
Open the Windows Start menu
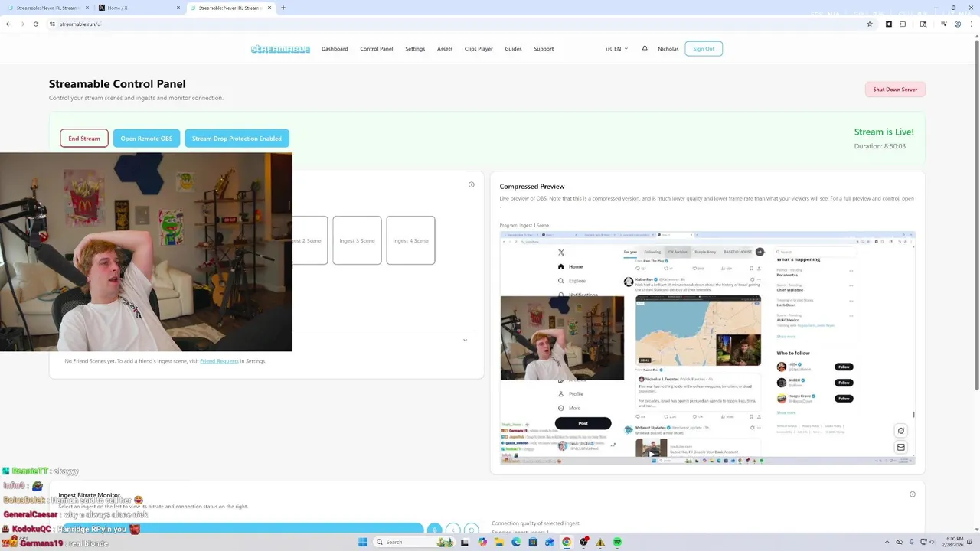(x=363, y=542)
